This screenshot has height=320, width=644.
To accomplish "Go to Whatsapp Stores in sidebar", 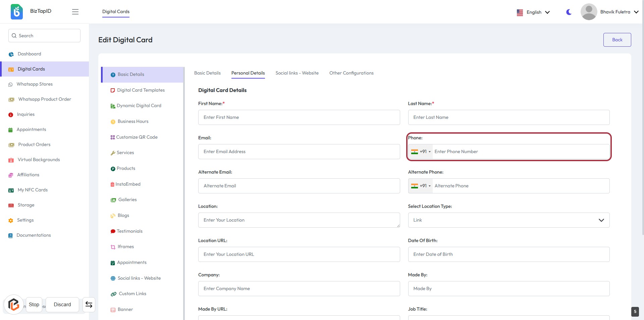I will 35,84.
